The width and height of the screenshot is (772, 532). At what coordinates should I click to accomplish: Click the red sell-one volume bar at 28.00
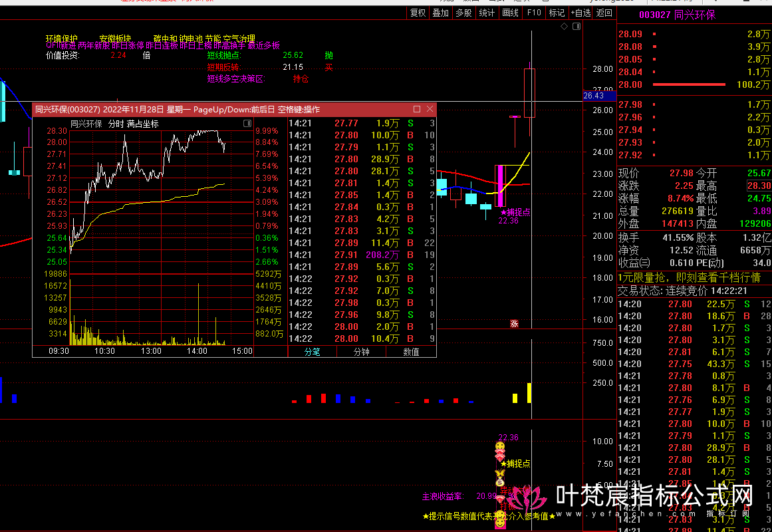pyautogui.click(x=688, y=85)
